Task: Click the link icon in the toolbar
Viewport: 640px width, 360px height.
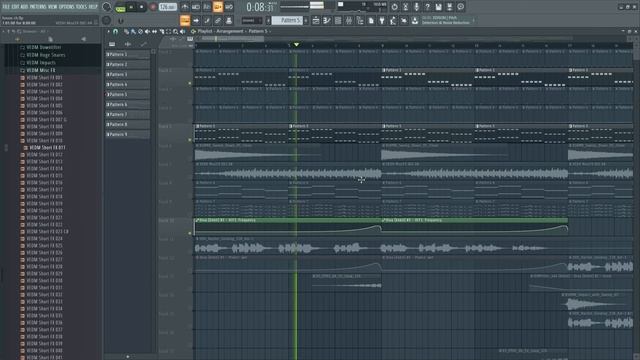Action: tap(218, 20)
